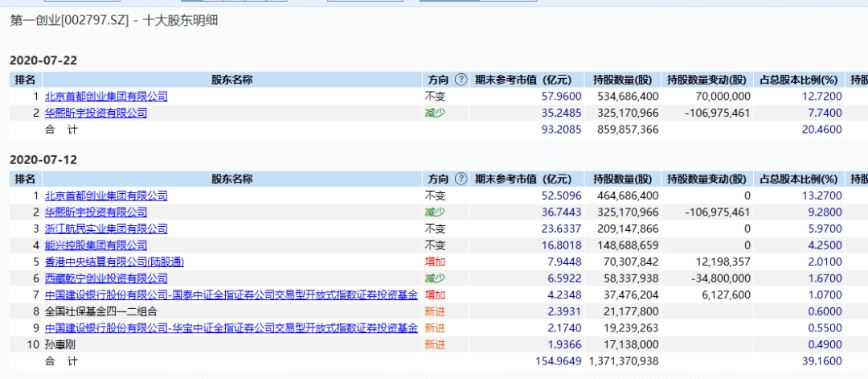This screenshot has height=379, width=868.
Task: Select total market value 154.9649
Action: coord(559,361)
